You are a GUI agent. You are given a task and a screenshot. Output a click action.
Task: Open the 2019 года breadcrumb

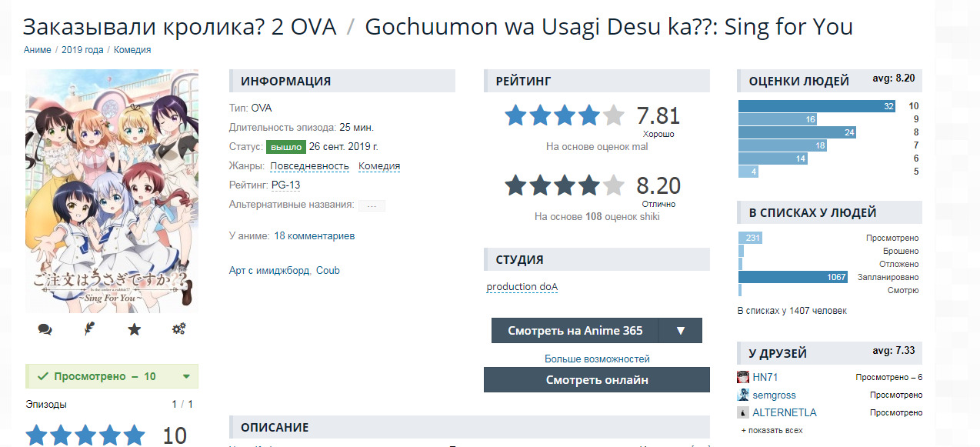click(x=82, y=50)
